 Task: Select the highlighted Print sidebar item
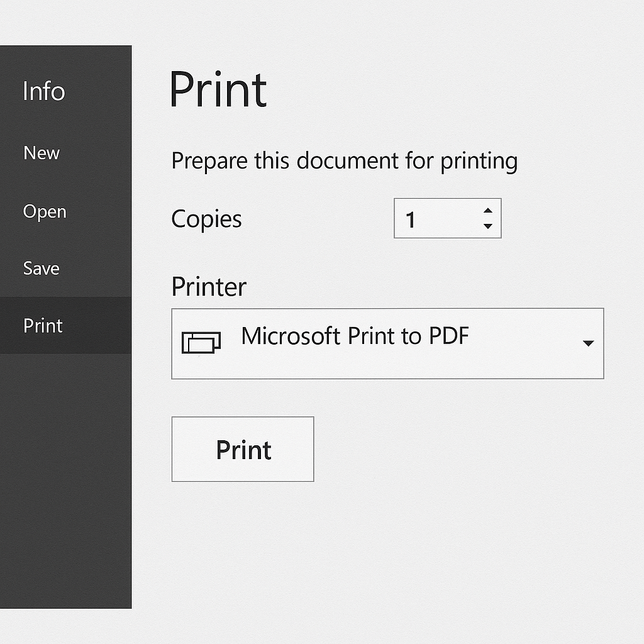click(65, 325)
